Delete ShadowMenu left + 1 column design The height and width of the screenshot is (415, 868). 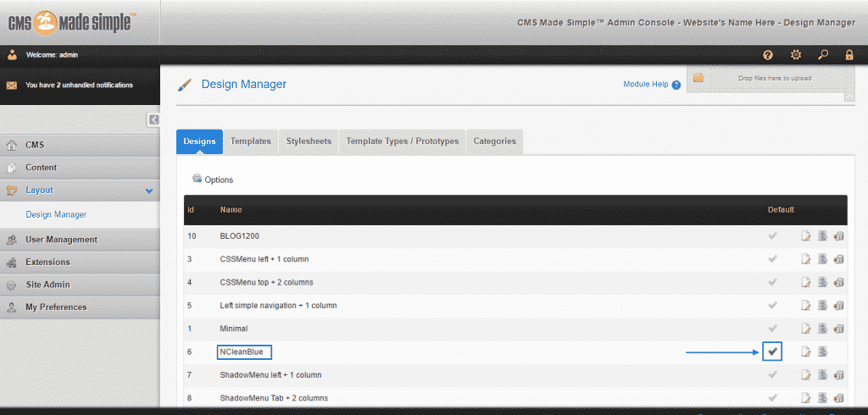pyautogui.click(x=838, y=375)
